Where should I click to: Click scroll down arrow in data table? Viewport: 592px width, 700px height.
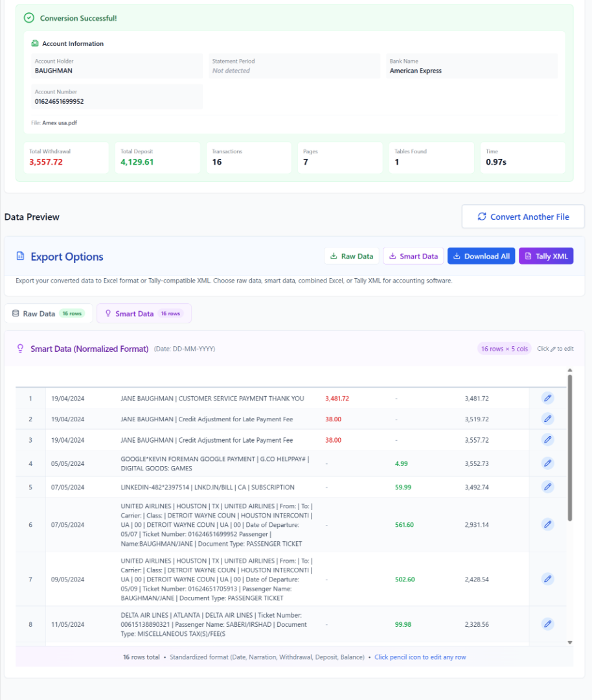[x=570, y=642]
